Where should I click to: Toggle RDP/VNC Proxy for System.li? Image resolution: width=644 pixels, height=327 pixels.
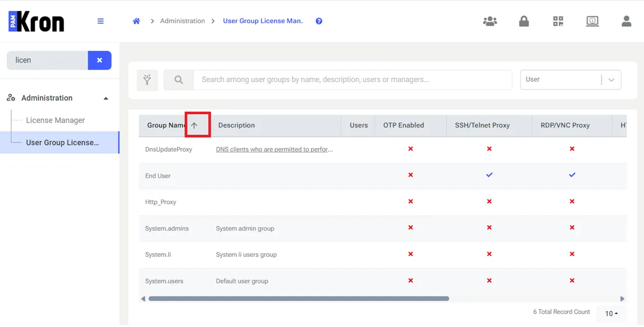pyautogui.click(x=572, y=254)
